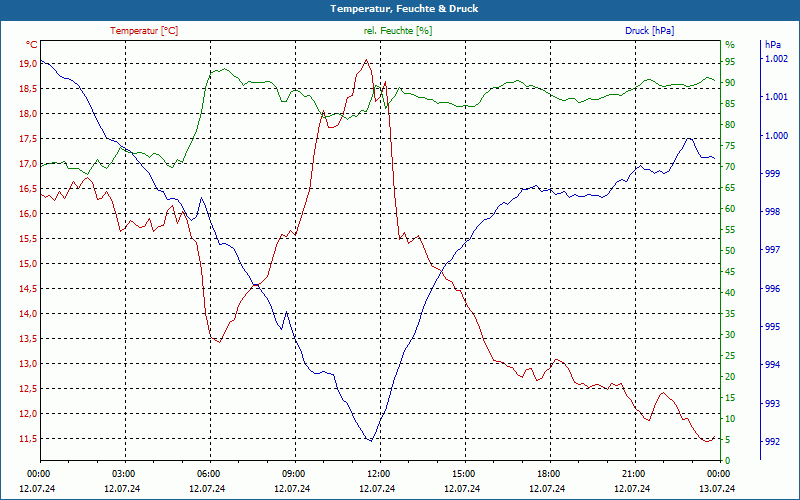Screen dimensions: 800x500
Task: Click the '70' humidity axis value
Action: (730, 167)
